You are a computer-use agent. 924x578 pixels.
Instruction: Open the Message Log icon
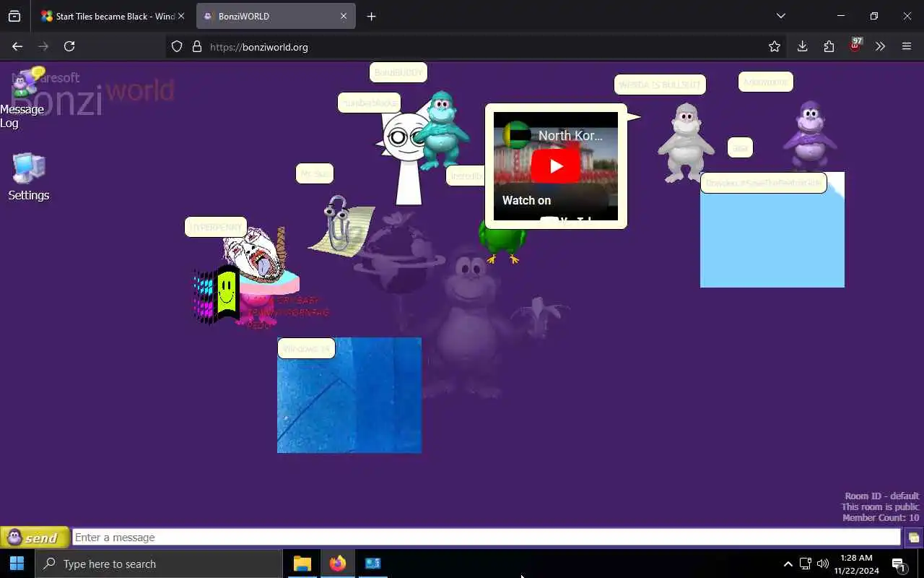(27, 98)
